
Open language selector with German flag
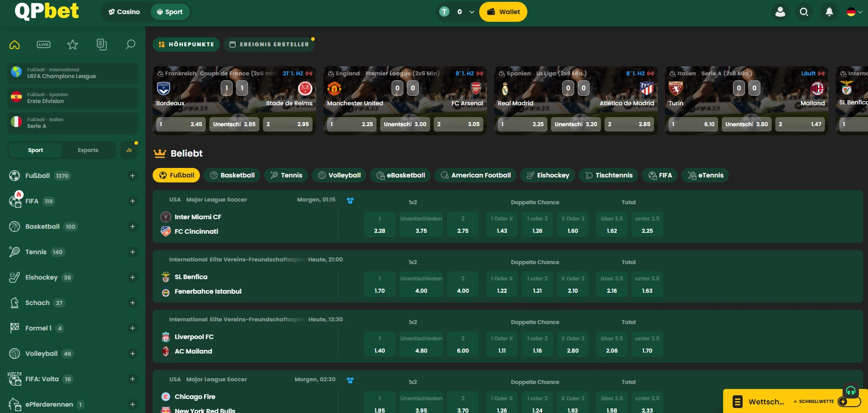click(x=854, y=12)
